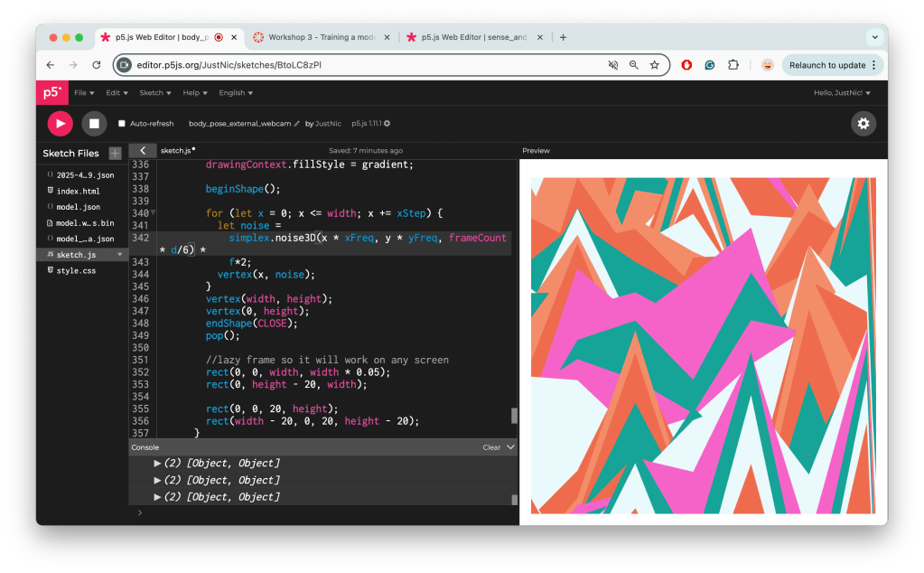Bookmark this page with star icon
Viewport: 924px width, 573px height.
point(655,65)
